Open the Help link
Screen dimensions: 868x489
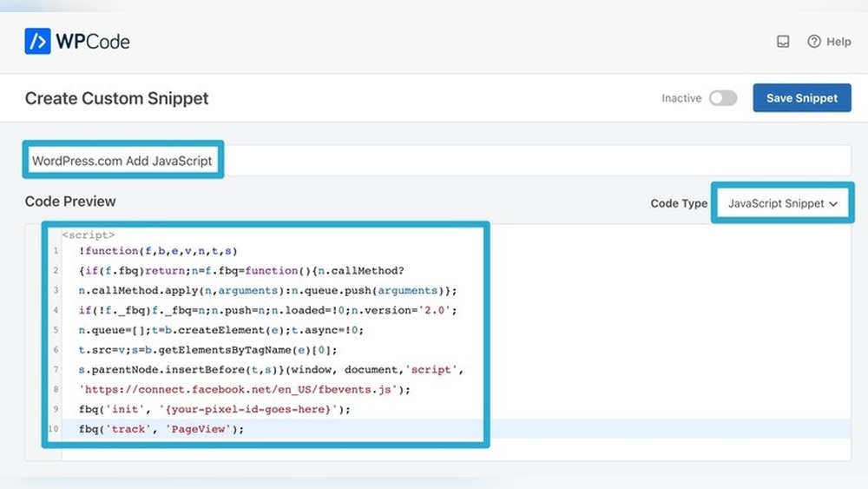point(829,42)
